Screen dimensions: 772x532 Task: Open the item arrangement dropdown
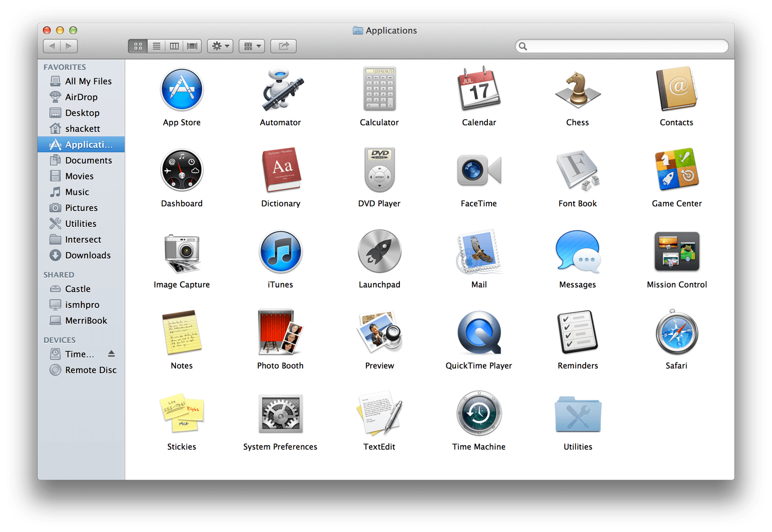[252, 46]
